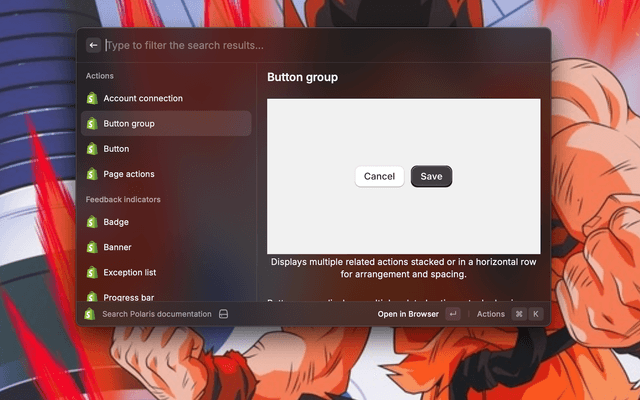Click the K shortcut key badge
This screenshot has height=400, width=640.
(536, 314)
